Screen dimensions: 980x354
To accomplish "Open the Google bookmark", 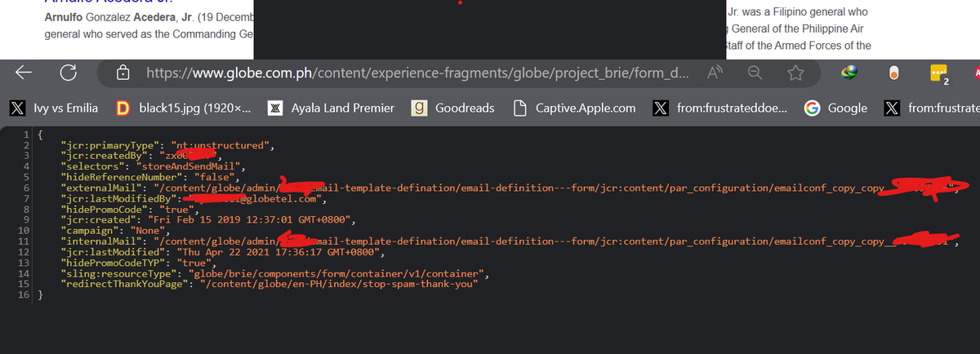I will (x=835, y=108).
